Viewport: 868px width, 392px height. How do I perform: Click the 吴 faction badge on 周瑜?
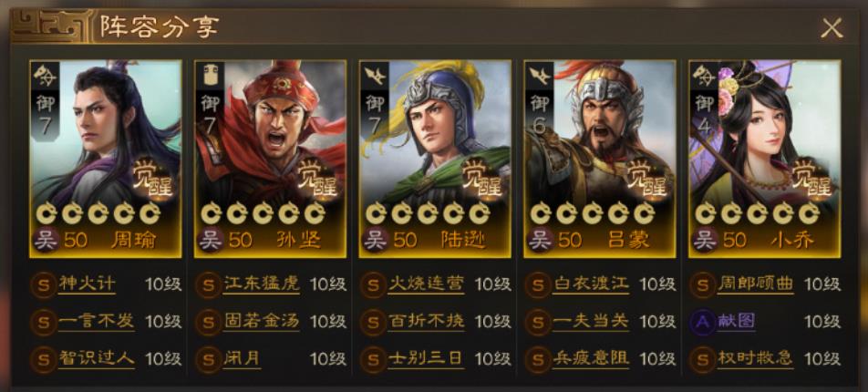46,241
